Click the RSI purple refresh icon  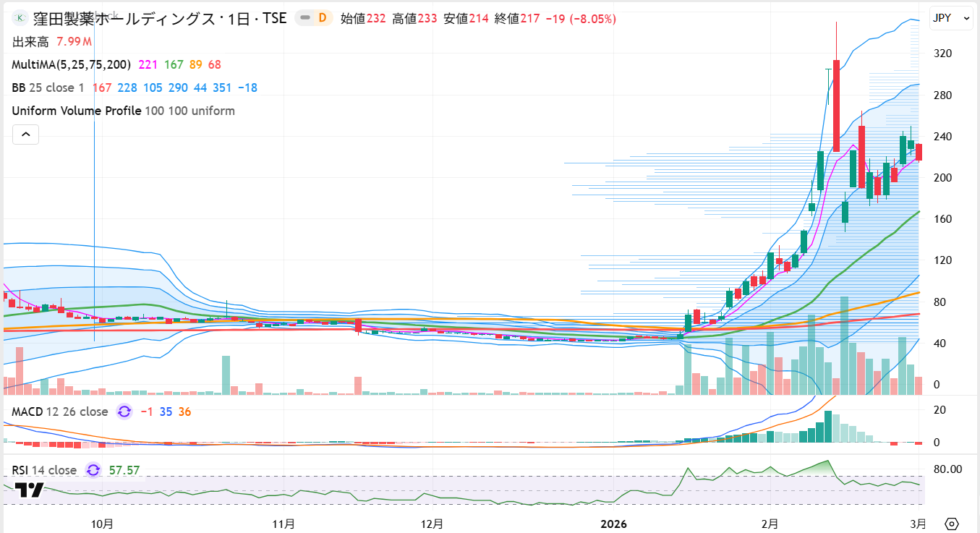tap(93, 470)
